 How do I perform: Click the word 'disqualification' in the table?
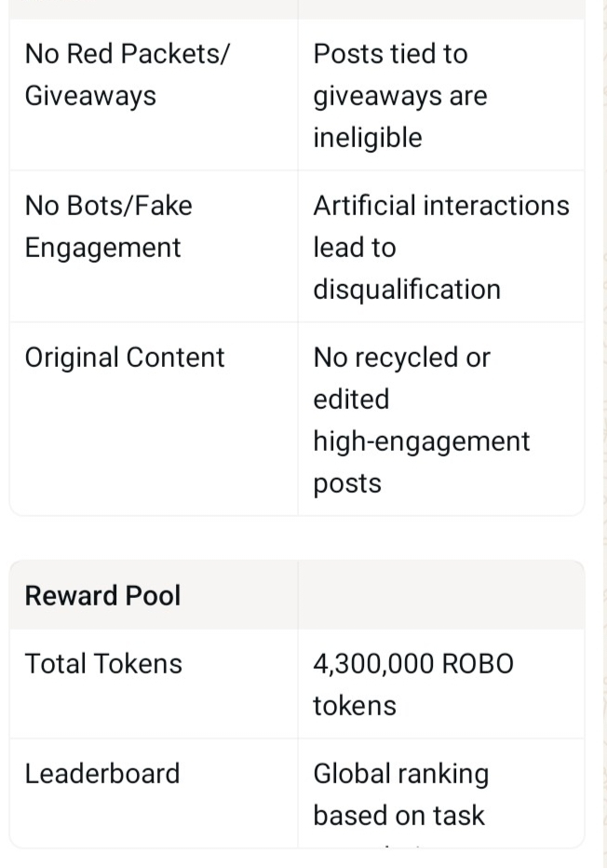coord(407,290)
